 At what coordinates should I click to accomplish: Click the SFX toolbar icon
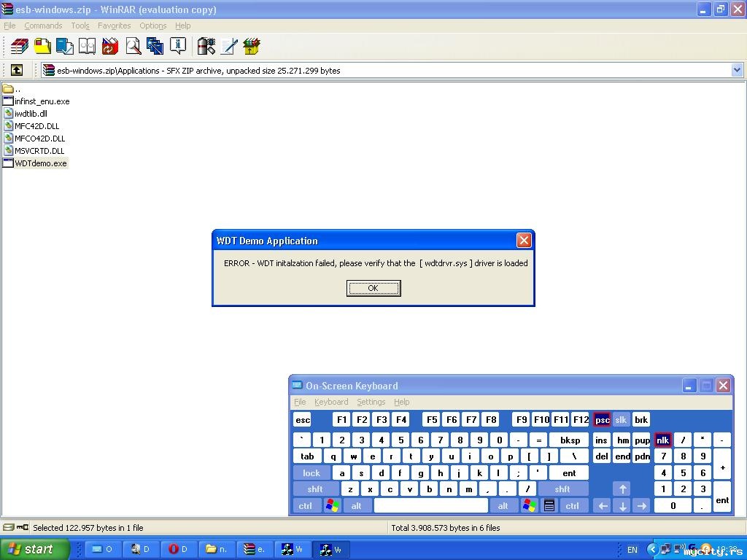coord(252,46)
